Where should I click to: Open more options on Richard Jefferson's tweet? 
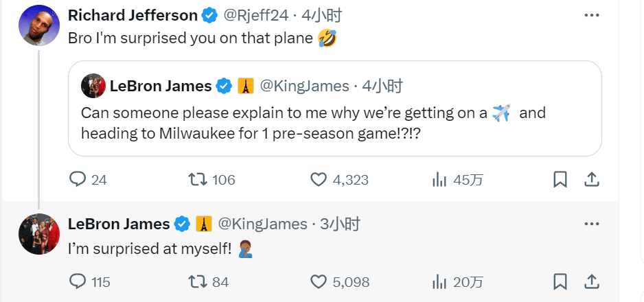pyautogui.click(x=590, y=14)
